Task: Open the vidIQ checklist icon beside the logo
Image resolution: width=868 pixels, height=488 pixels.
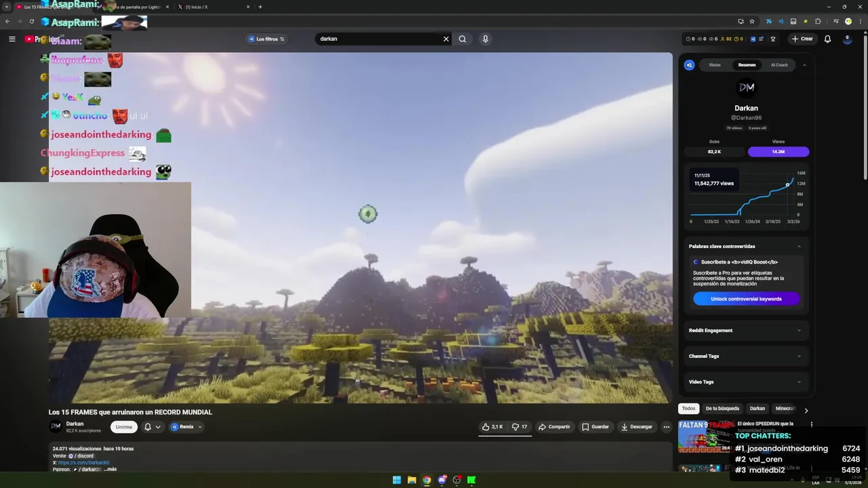Action: pos(761,39)
